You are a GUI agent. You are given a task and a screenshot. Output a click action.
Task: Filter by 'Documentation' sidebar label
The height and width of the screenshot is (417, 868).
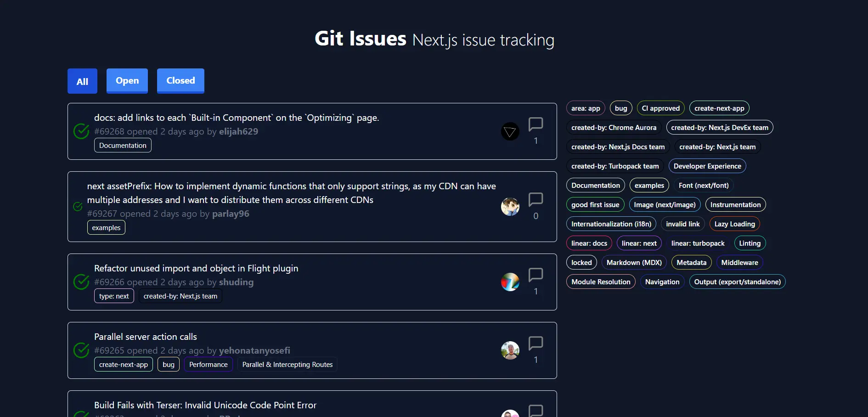pyautogui.click(x=596, y=186)
